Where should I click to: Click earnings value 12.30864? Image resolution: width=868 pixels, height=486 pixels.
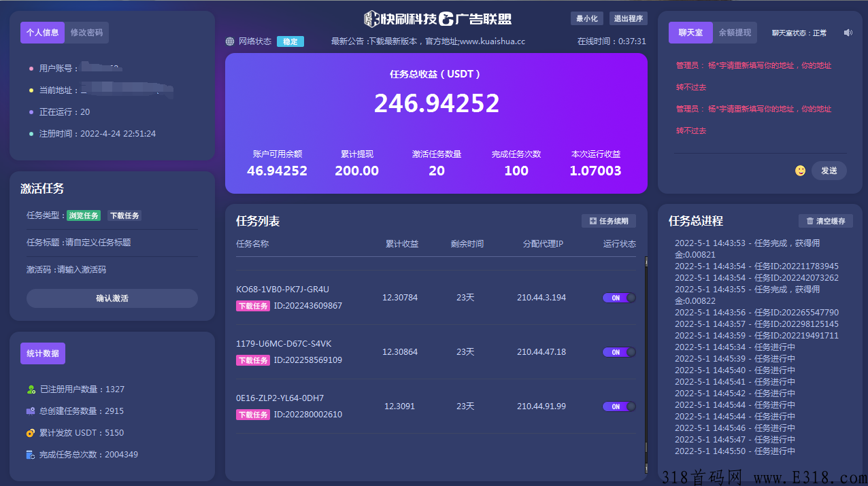pyautogui.click(x=400, y=352)
